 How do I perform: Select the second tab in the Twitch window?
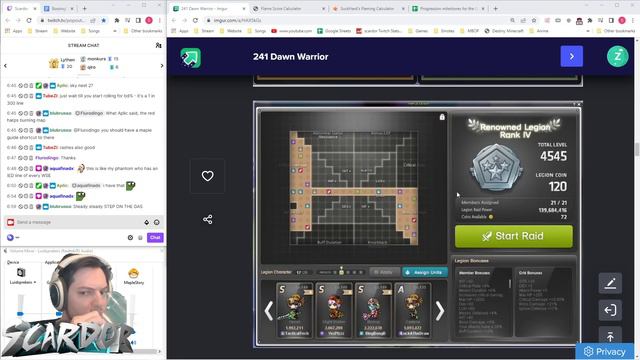point(58,8)
